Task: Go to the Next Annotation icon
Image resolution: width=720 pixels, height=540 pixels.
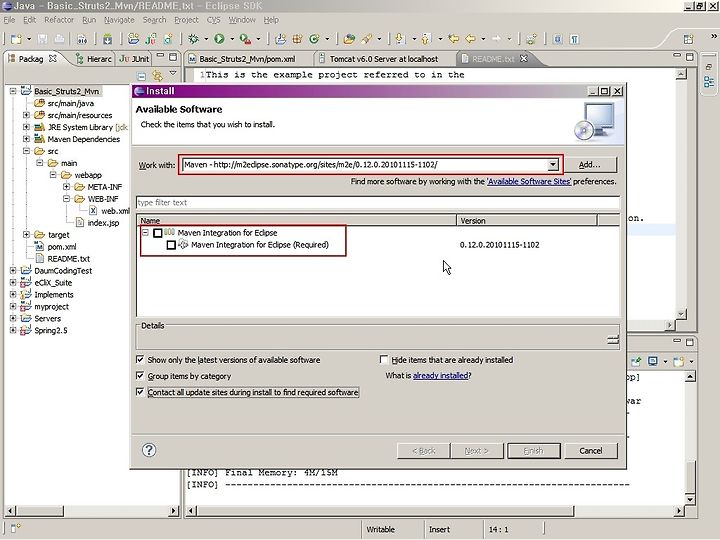Action: coord(399,39)
